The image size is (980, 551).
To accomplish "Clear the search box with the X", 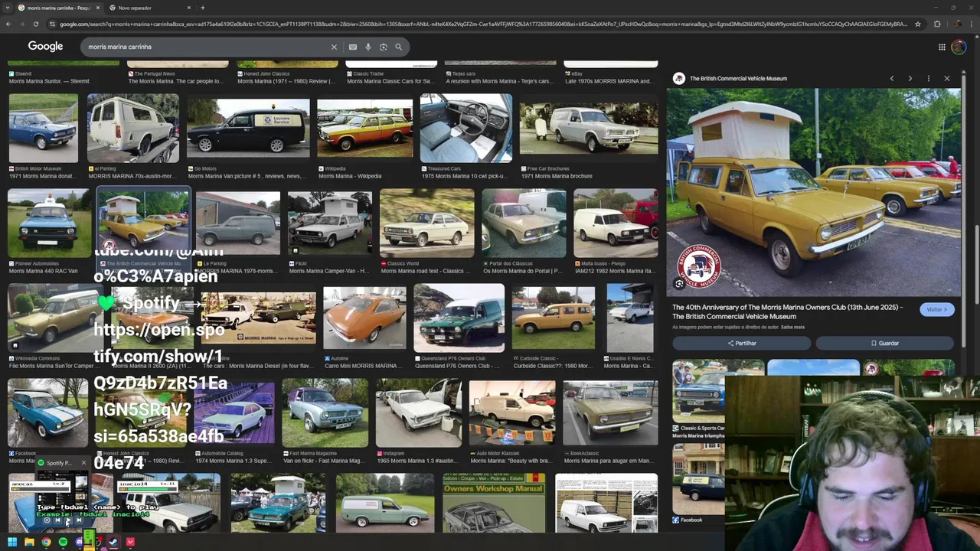I will pyautogui.click(x=334, y=47).
